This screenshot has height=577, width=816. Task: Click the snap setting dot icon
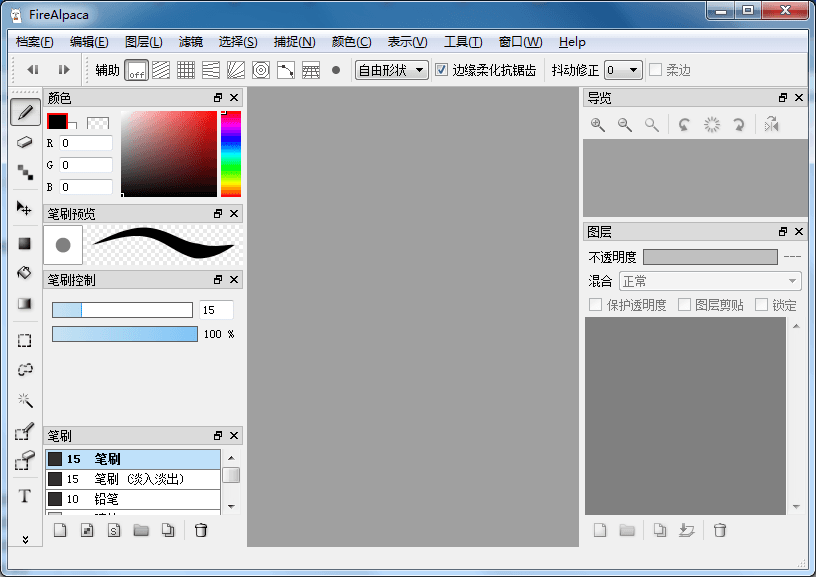point(336,70)
